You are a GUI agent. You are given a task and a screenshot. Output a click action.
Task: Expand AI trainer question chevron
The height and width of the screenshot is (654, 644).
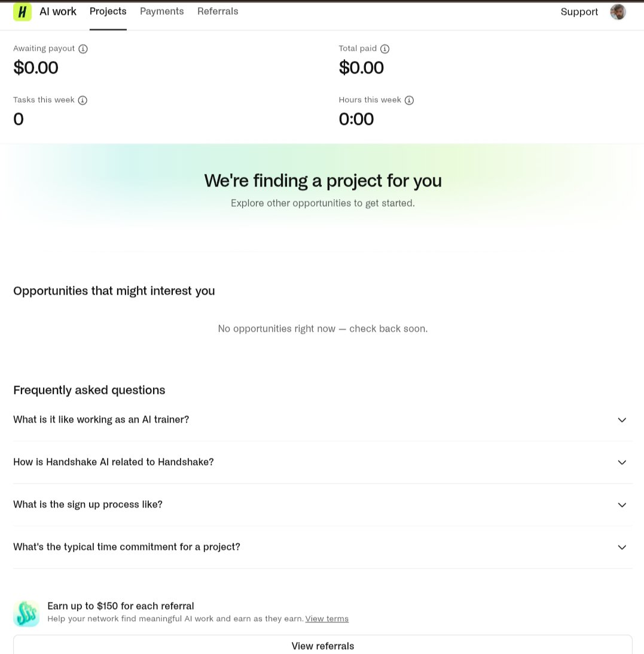point(621,420)
